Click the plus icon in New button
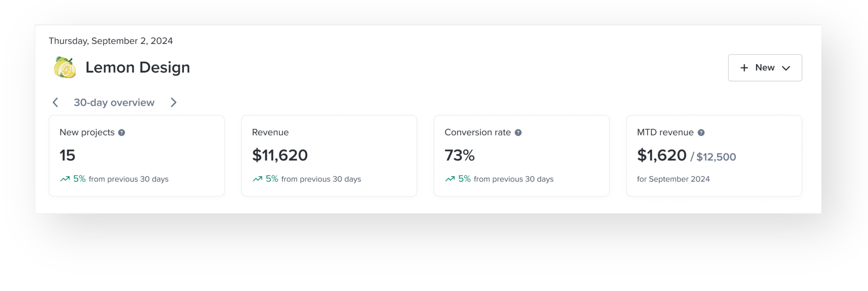Screen dimensions: 868x291 (x=744, y=68)
